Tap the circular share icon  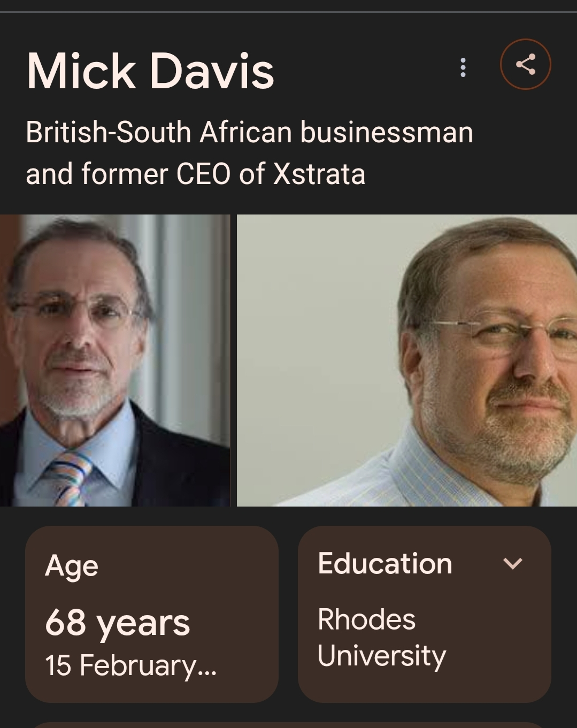[x=525, y=65]
